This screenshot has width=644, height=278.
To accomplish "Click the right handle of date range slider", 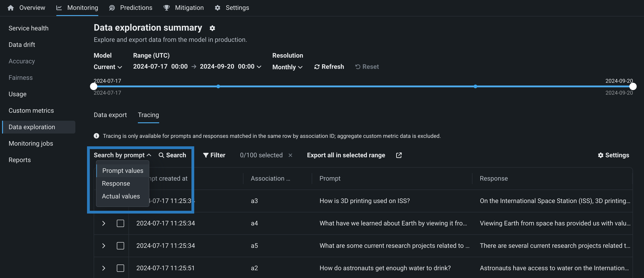I will coord(633,87).
